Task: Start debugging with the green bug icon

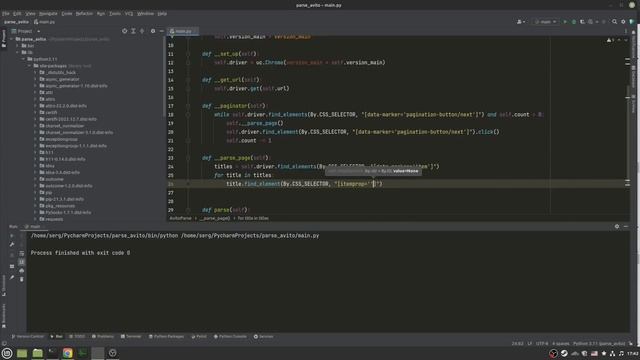Action: [x=574, y=22]
